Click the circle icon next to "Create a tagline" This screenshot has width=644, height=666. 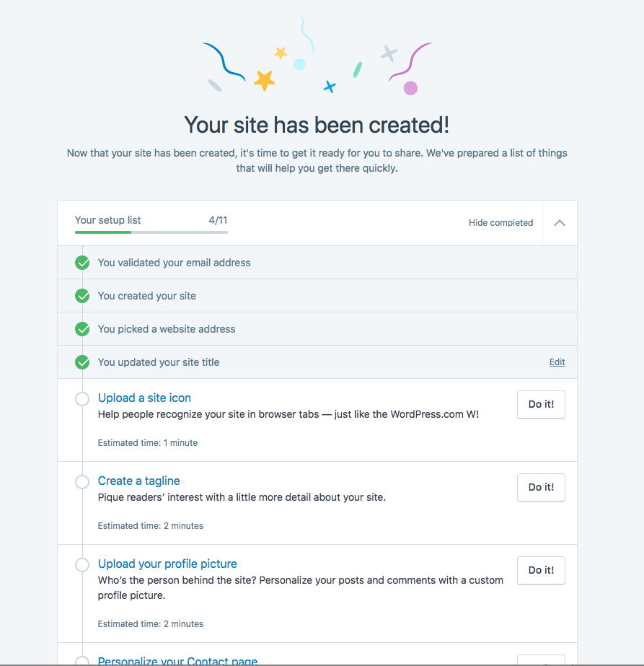coord(81,481)
